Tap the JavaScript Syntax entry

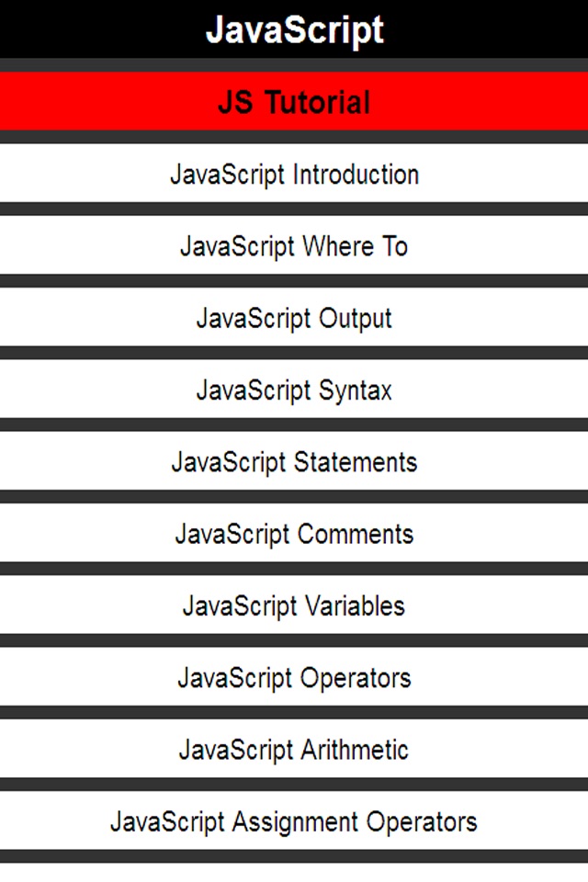[x=294, y=390]
